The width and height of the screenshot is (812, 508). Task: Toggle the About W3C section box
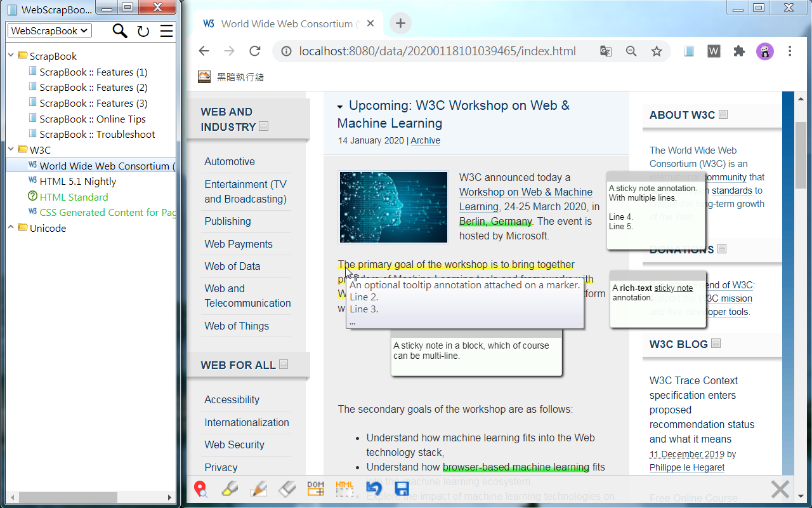point(723,115)
